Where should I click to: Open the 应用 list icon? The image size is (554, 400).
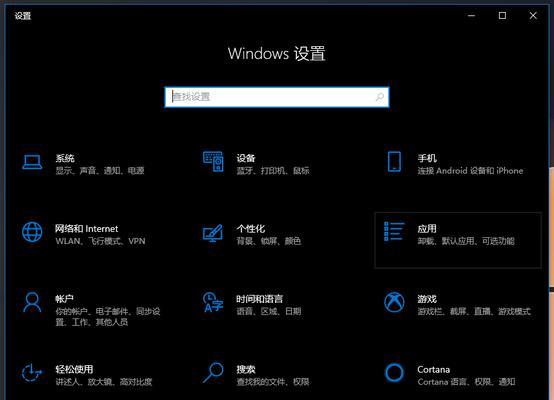coord(394,231)
